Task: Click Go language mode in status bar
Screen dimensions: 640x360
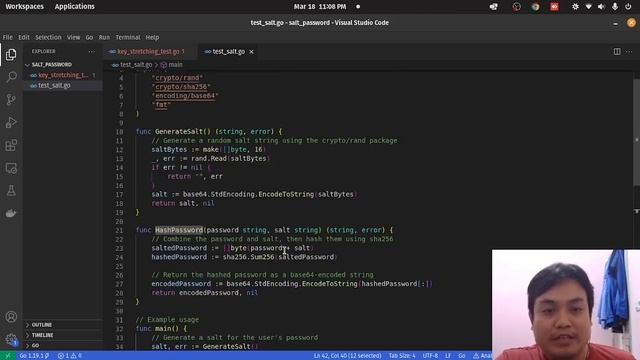Action: tap(462, 356)
